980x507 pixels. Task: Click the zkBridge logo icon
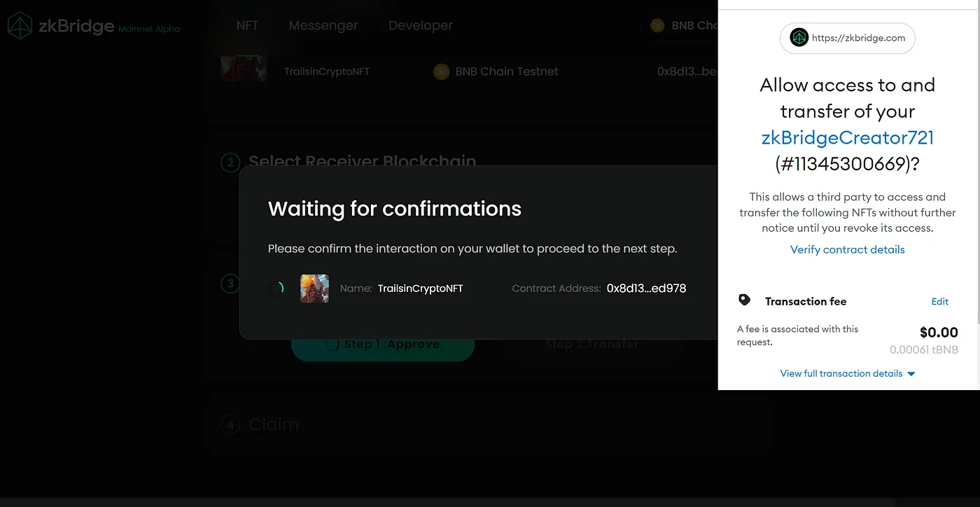click(x=20, y=27)
